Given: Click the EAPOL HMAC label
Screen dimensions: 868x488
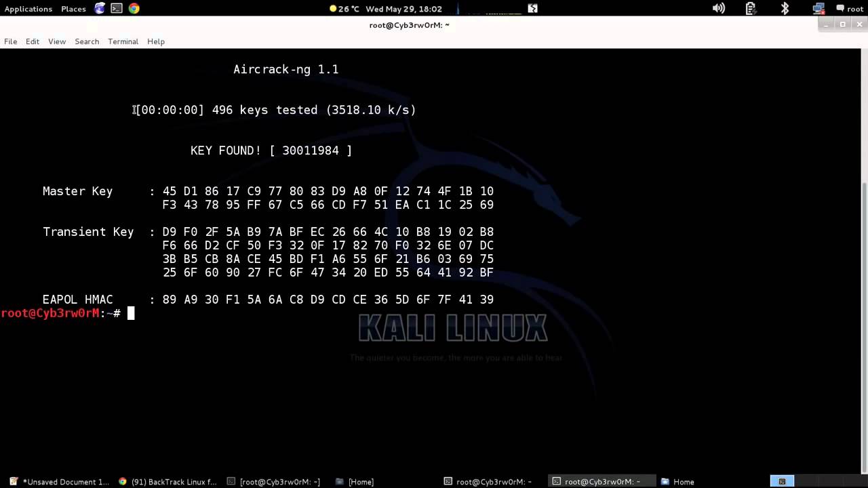Looking at the screenshot, I should click(77, 300).
